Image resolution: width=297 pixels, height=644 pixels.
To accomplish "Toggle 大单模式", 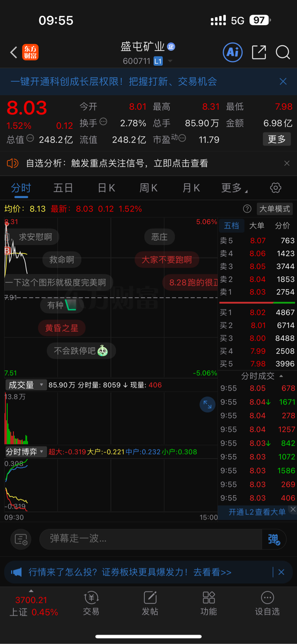I will 275,209.
